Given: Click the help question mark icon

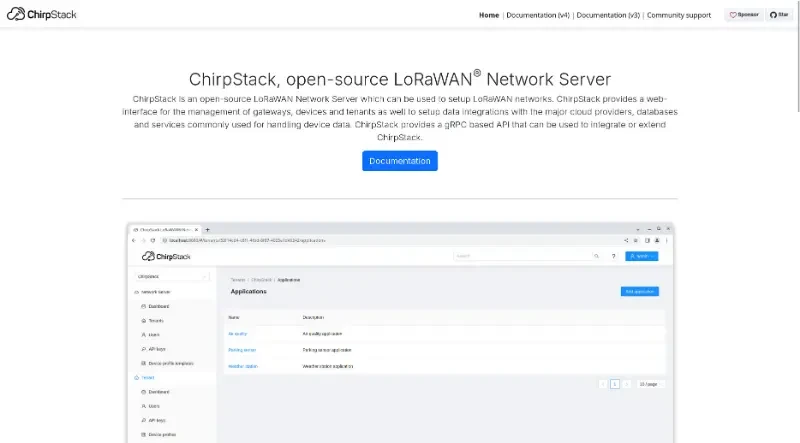Looking at the screenshot, I should point(613,256).
